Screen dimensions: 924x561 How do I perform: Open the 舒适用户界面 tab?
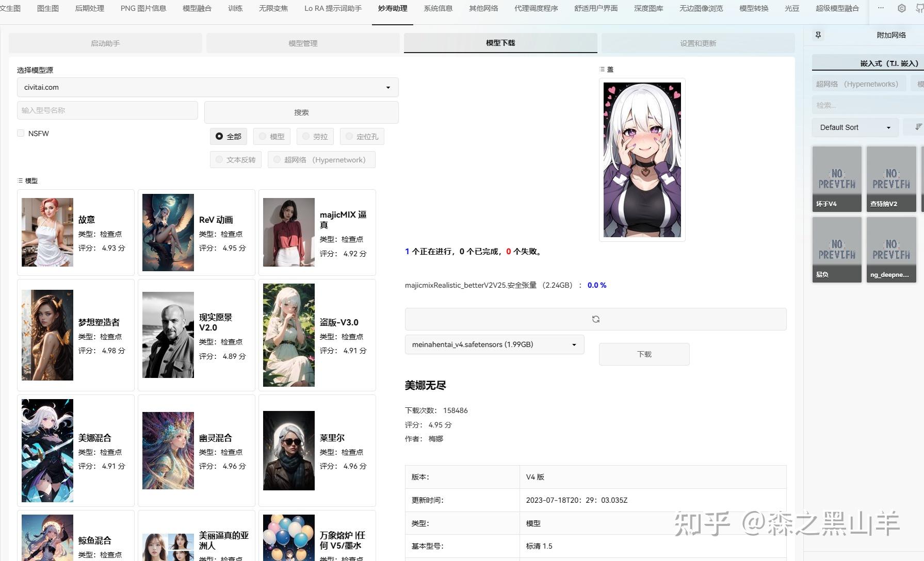click(596, 8)
